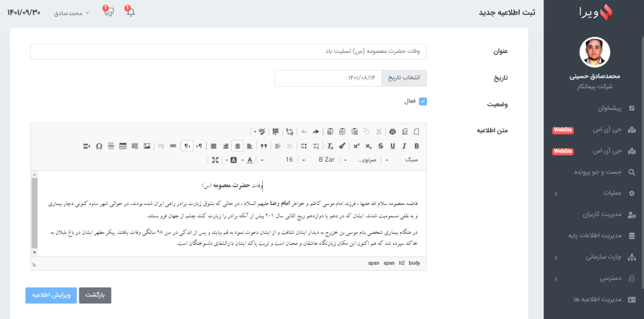Maximize the editor with the fullscreen icon

coord(215,160)
